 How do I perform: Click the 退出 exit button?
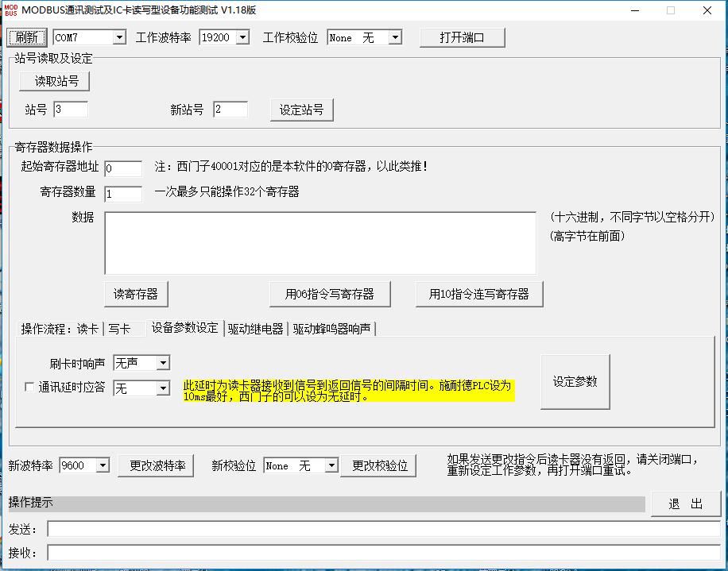click(x=685, y=503)
